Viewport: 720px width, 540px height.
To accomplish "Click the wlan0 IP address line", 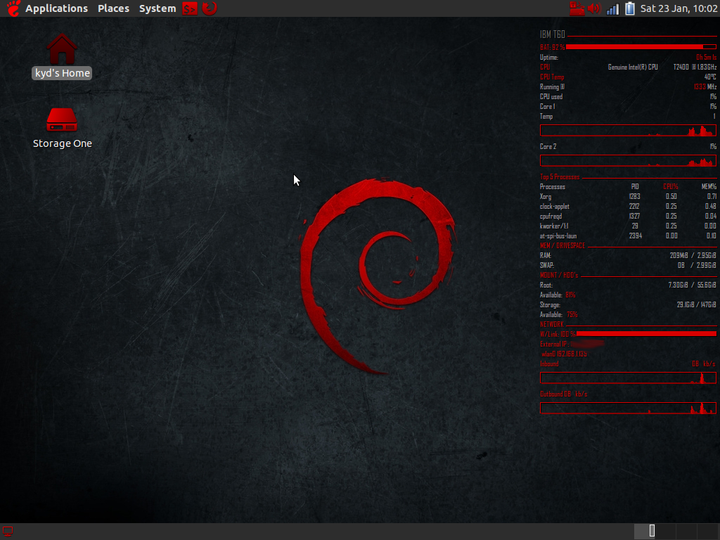I will click(x=564, y=354).
